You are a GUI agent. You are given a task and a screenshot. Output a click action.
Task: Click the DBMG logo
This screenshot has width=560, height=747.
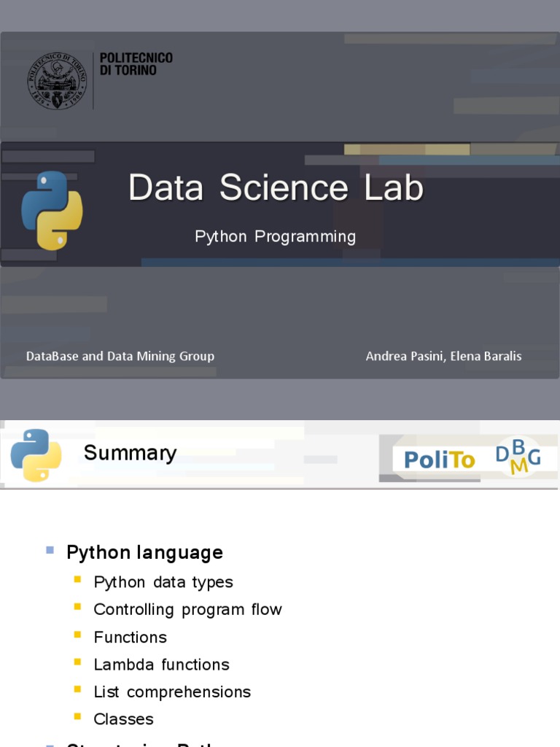(x=518, y=457)
